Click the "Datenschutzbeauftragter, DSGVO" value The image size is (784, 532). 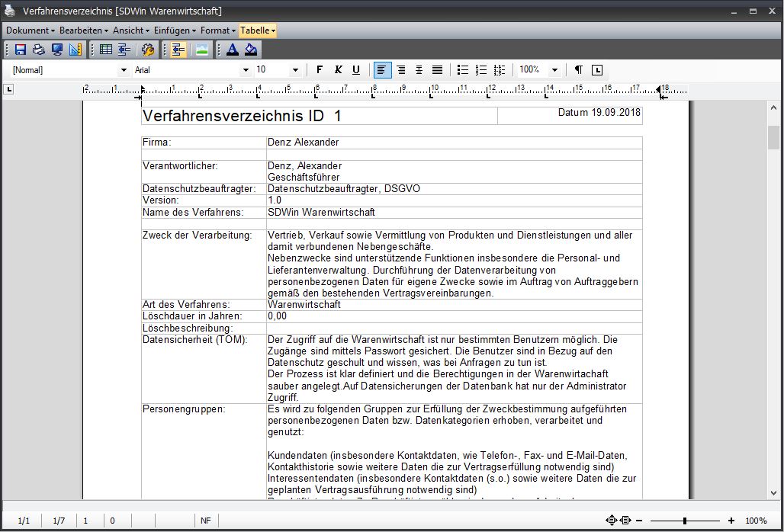coord(343,189)
